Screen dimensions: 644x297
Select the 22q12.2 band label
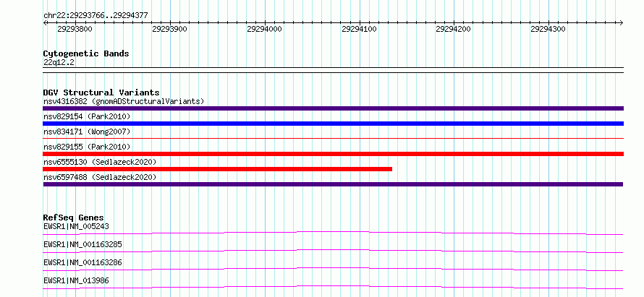point(59,63)
